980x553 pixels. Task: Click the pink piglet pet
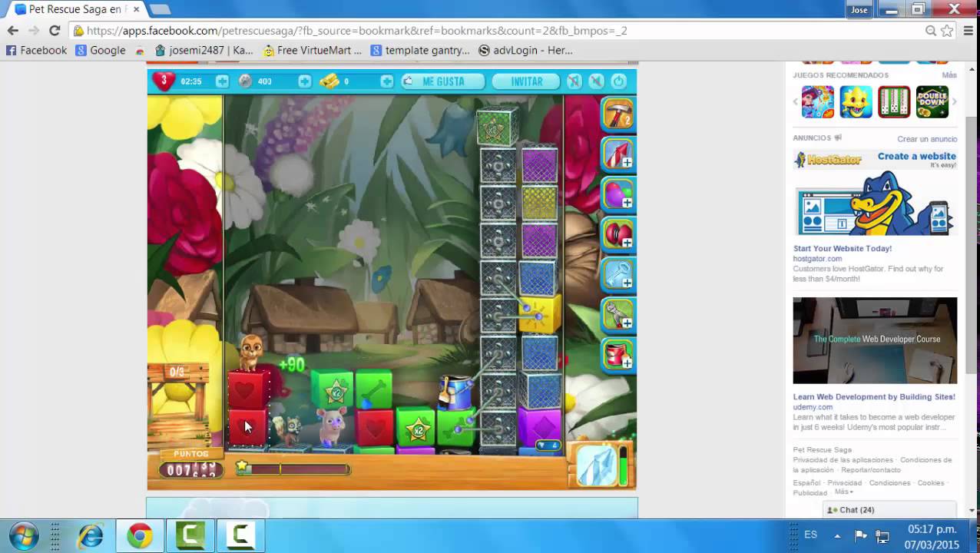coord(332,427)
